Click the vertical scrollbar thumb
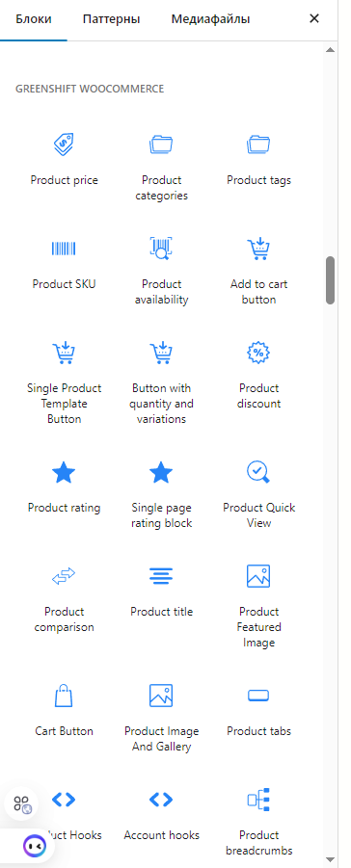This screenshot has width=351, height=868. click(331, 279)
